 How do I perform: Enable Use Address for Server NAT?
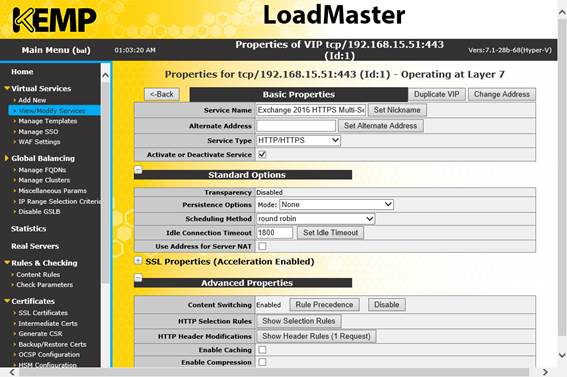(262, 246)
